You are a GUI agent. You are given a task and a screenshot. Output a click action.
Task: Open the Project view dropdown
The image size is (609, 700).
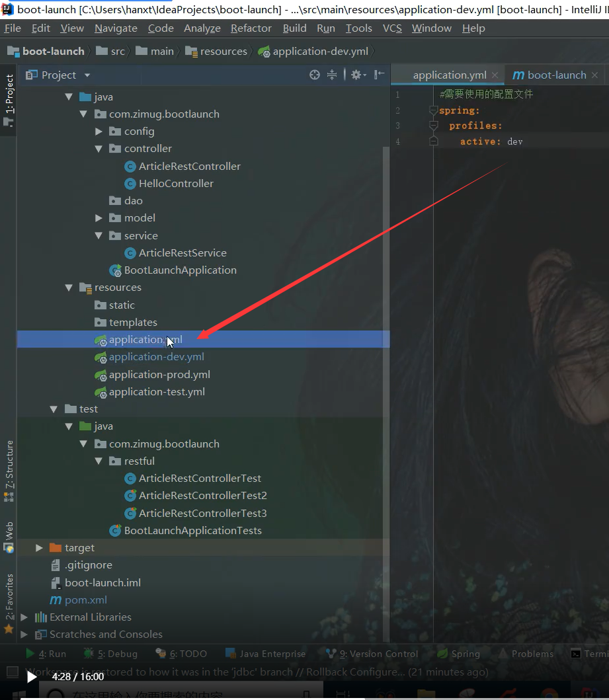(87, 75)
